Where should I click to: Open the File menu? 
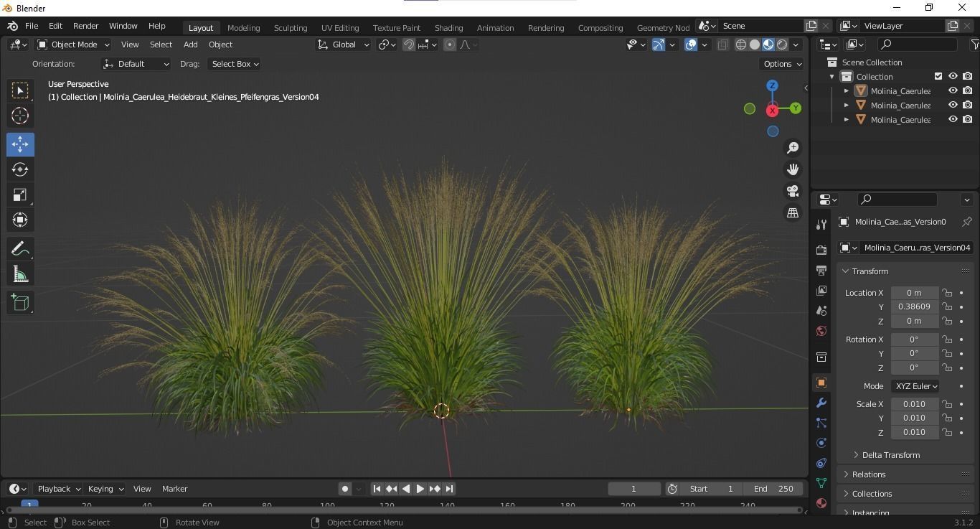pos(32,26)
